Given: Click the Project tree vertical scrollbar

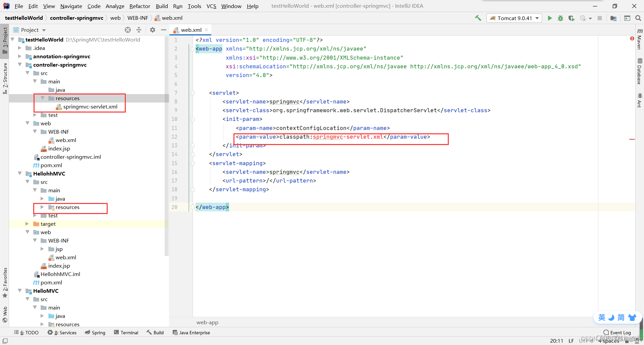Looking at the screenshot, I should coord(166,146).
